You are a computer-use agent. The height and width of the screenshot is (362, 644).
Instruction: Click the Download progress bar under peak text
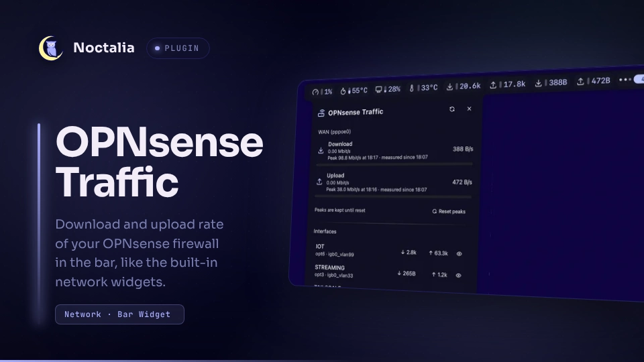pos(394,164)
